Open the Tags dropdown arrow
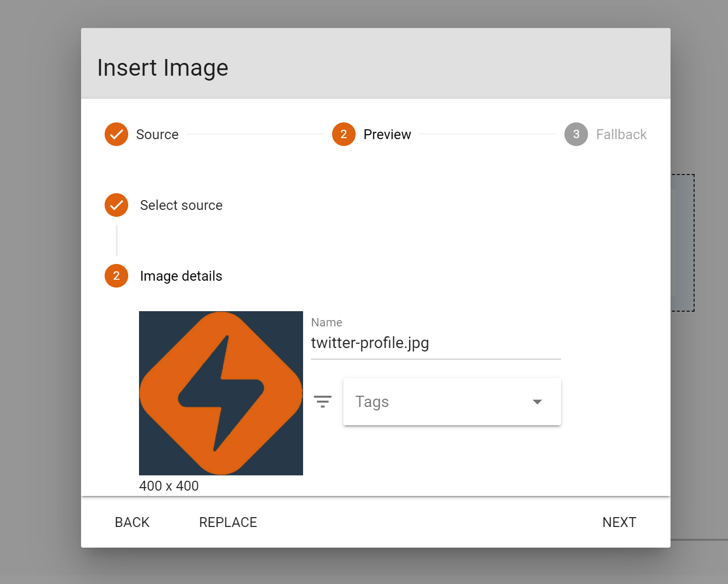The height and width of the screenshot is (584, 728). click(x=537, y=402)
